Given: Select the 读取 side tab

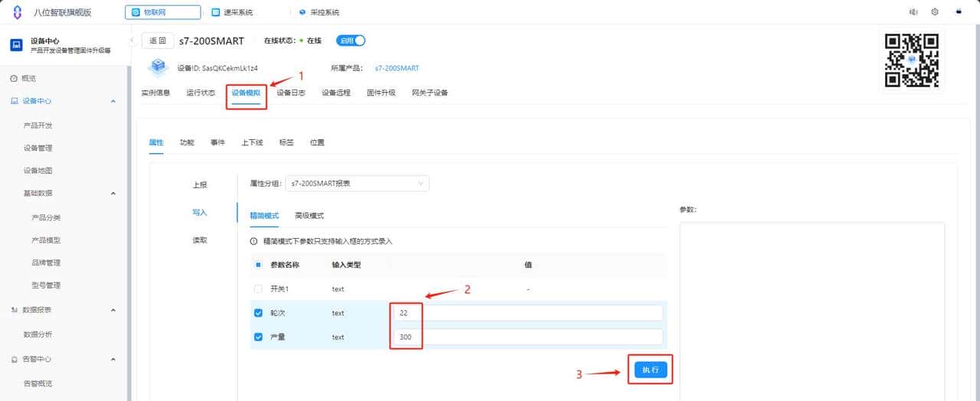Looking at the screenshot, I should [x=199, y=240].
